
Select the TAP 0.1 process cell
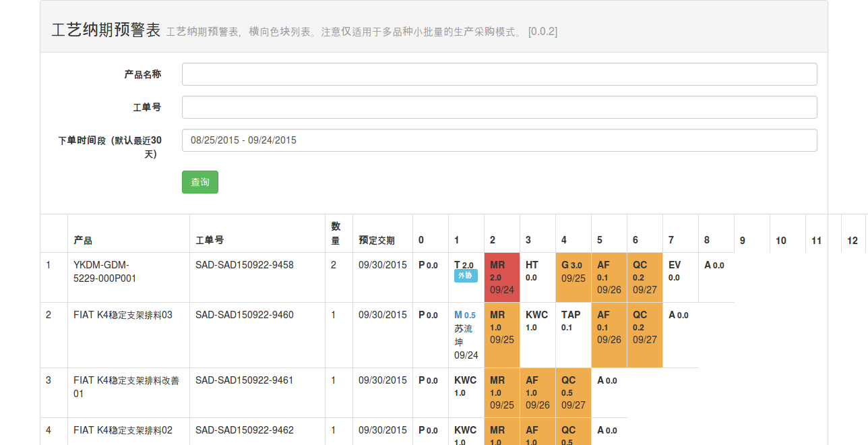571,320
